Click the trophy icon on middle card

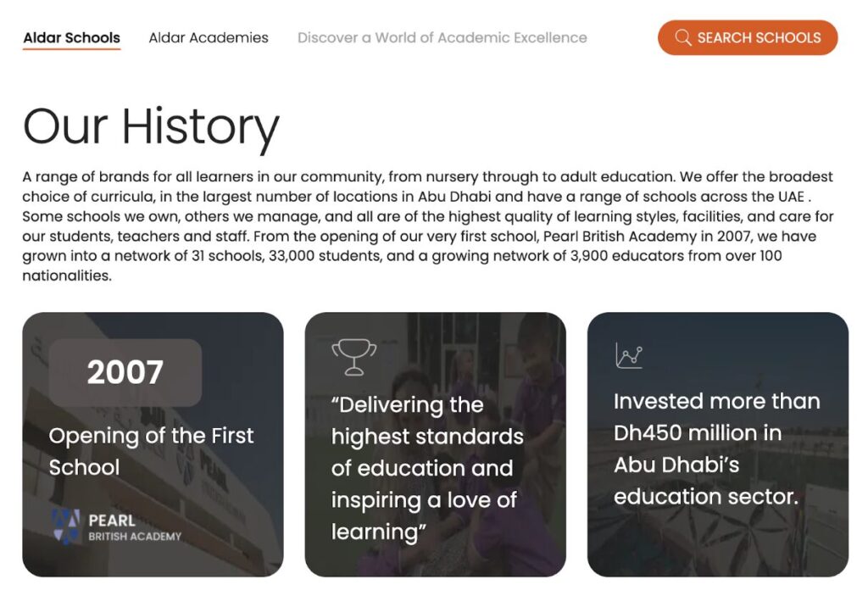pyautogui.click(x=353, y=357)
